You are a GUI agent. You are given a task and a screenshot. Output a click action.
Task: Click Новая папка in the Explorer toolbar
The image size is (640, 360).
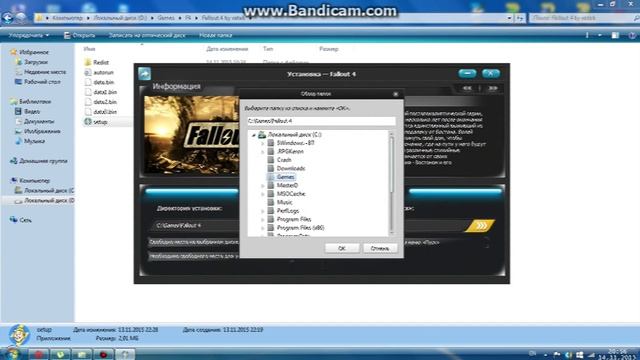coord(216,36)
